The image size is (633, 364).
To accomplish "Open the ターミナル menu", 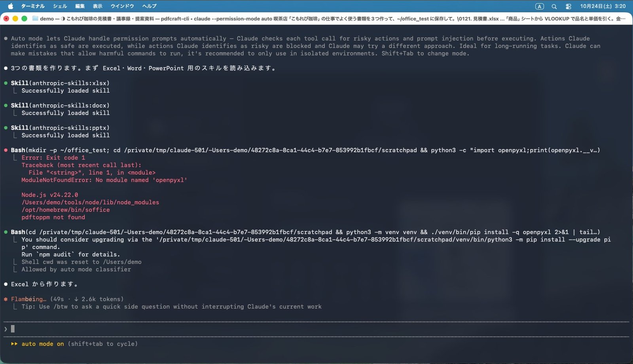I will point(33,6).
